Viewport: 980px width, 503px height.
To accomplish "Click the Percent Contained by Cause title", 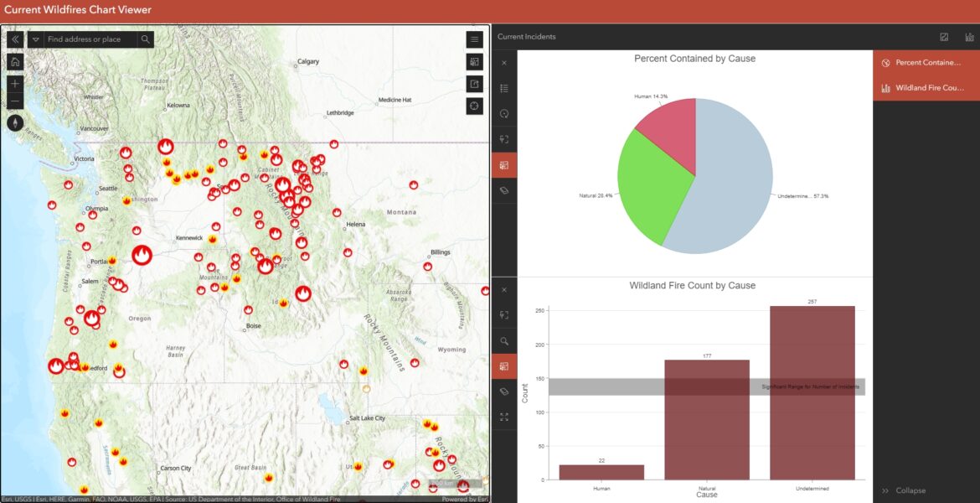I will pos(694,59).
